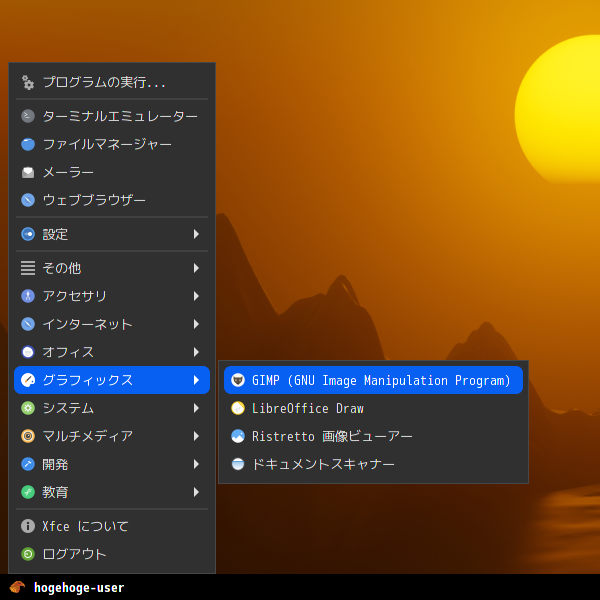
Task: Click the 開発 development icon
Action: [28, 464]
